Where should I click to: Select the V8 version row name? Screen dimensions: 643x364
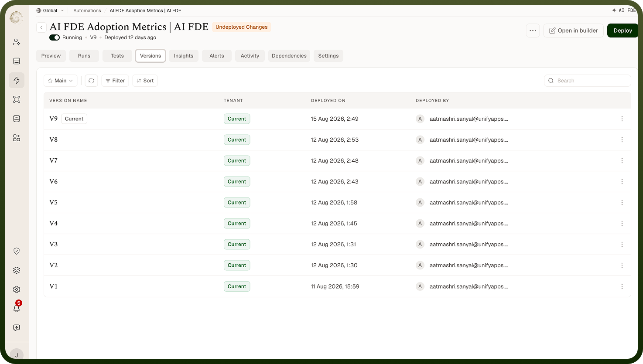pos(54,140)
